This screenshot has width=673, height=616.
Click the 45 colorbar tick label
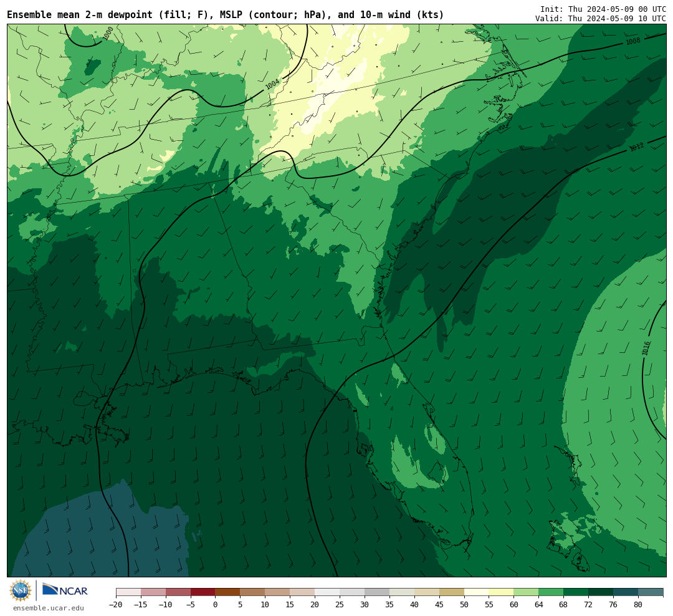pos(439,605)
